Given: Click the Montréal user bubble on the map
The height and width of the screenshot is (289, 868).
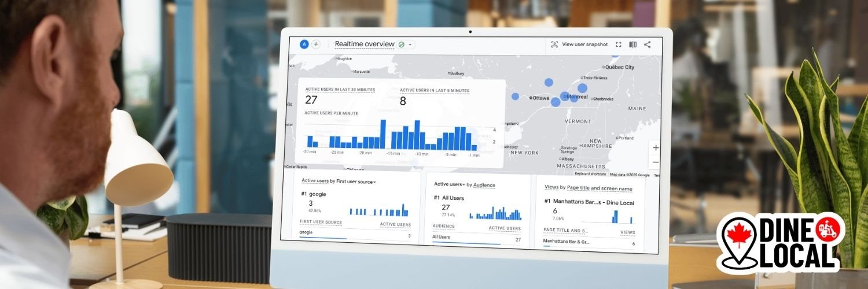Looking at the screenshot, I should [x=566, y=97].
